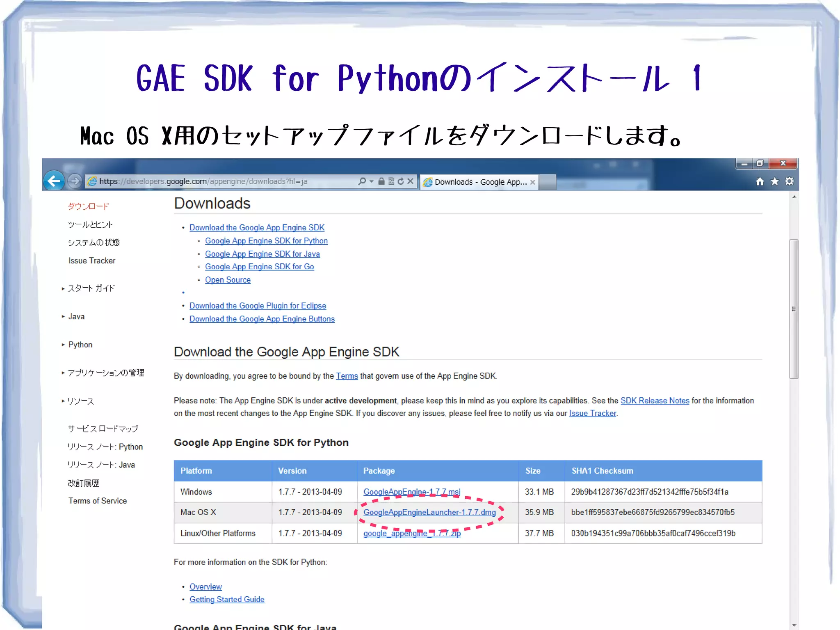Open browser Tools gear icon
840x630 pixels.
789,181
